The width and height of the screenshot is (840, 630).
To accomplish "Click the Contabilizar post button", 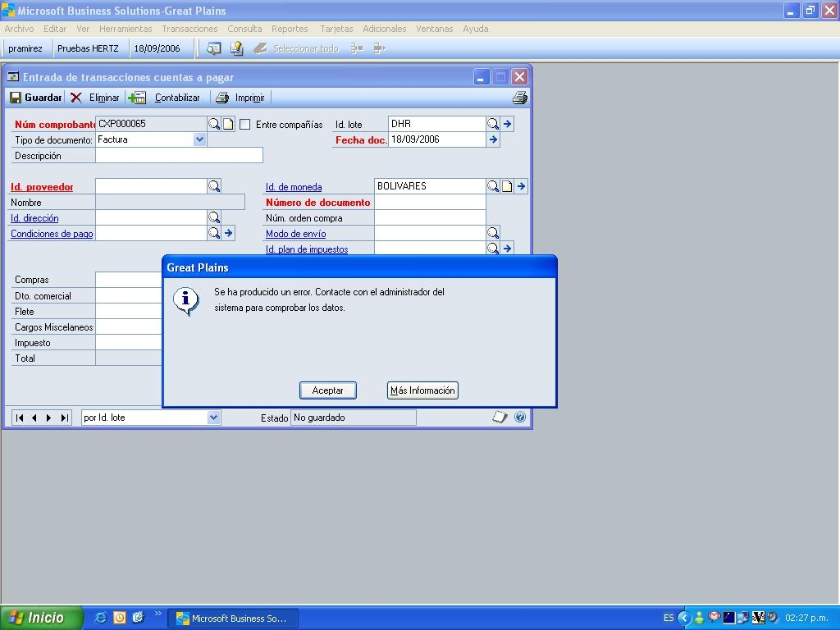I will pyautogui.click(x=164, y=98).
